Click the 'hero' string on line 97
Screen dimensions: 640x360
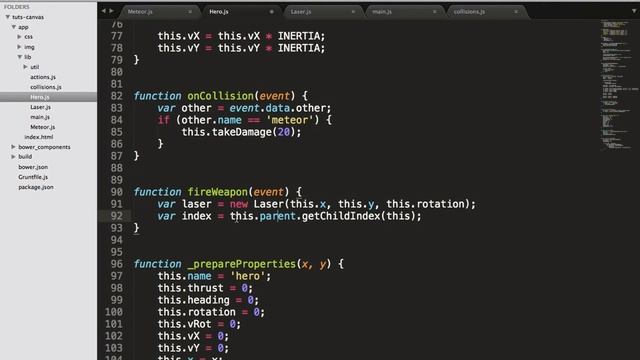click(248, 276)
